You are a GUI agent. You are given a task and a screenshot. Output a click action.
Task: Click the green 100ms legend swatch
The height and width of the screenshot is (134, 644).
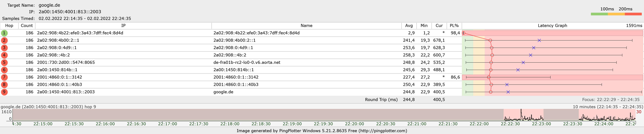(x=599, y=14)
